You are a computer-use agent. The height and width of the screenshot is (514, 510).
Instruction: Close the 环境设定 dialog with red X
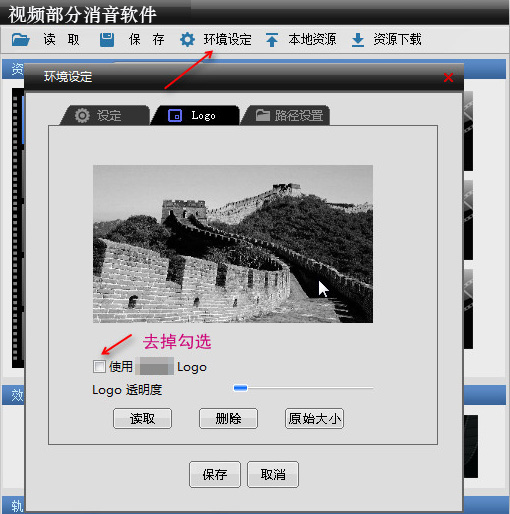pyautogui.click(x=448, y=78)
